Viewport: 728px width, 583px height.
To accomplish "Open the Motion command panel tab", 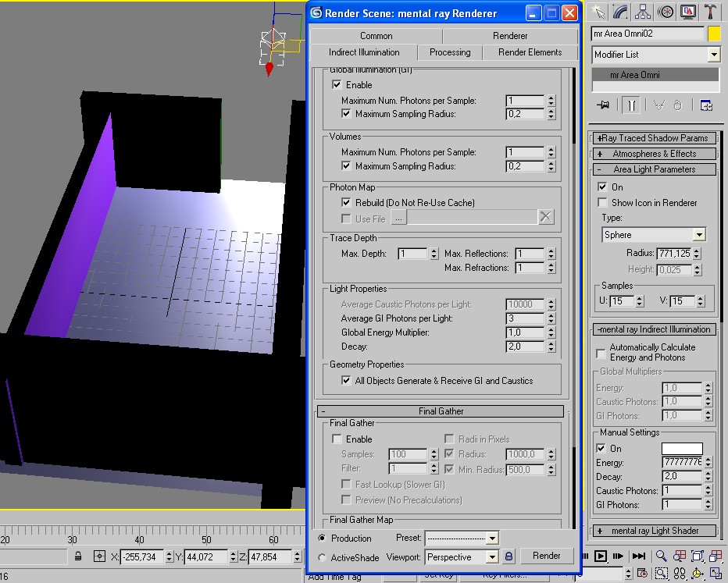I will coord(666,12).
